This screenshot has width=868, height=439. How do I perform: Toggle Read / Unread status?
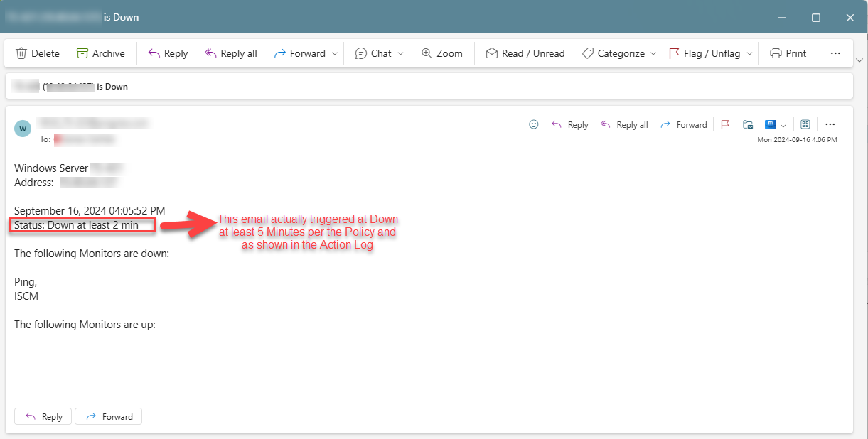pyautogui.click(x=525, y=53)
